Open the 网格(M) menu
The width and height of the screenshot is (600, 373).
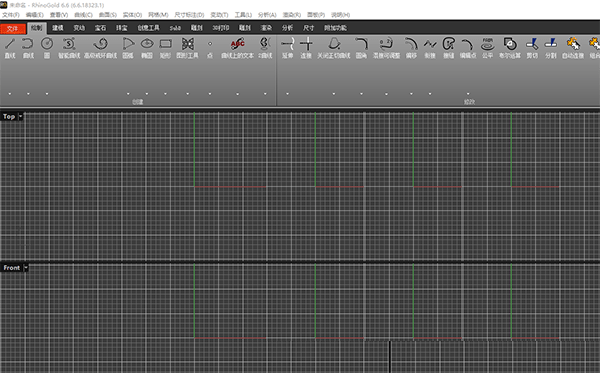coord(158,15)
